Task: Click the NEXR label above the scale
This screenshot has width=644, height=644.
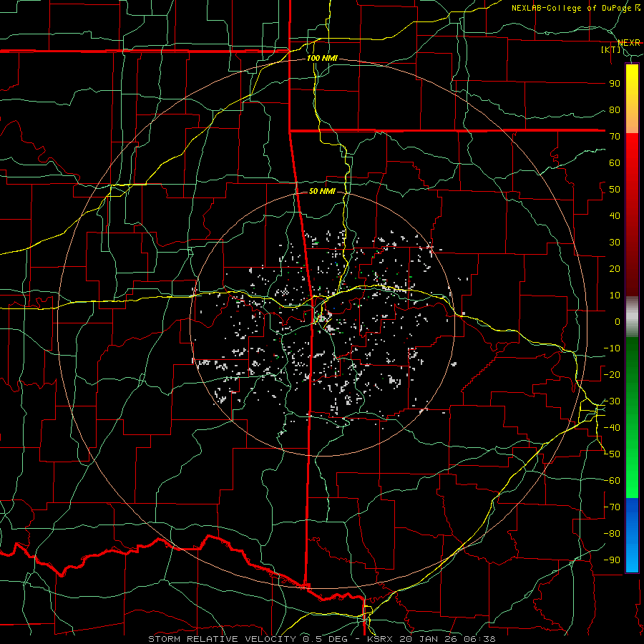Action: tap(628, 43)
